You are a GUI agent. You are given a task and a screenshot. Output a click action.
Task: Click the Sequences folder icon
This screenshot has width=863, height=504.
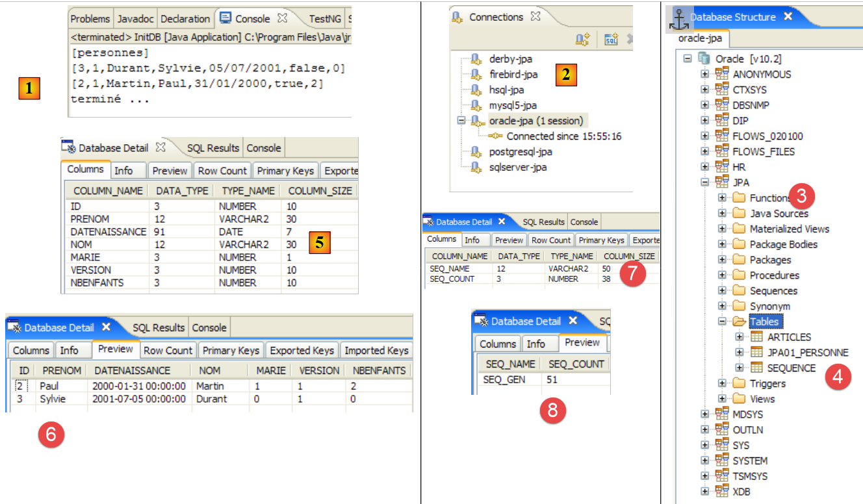click(739, 291)
